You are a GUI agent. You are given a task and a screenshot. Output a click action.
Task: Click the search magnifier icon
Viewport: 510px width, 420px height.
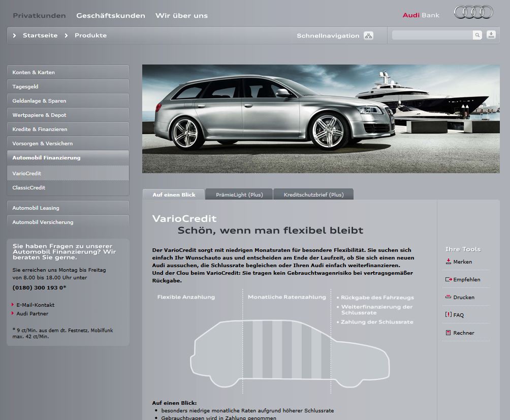(477, 35)
